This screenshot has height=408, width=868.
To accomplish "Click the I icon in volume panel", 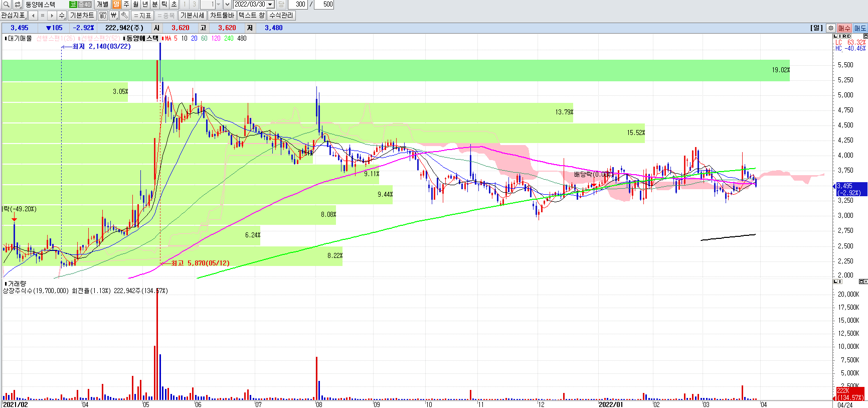I will pos(839,282).
